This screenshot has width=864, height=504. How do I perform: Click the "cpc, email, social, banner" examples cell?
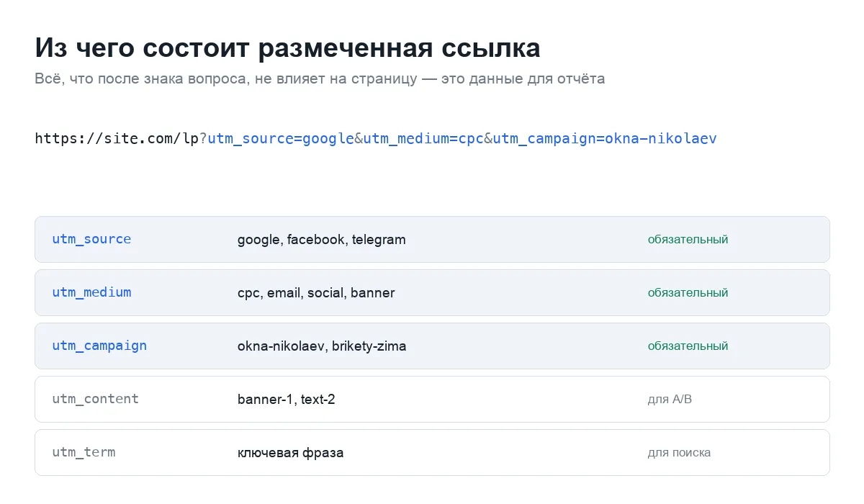coord(316,293)
